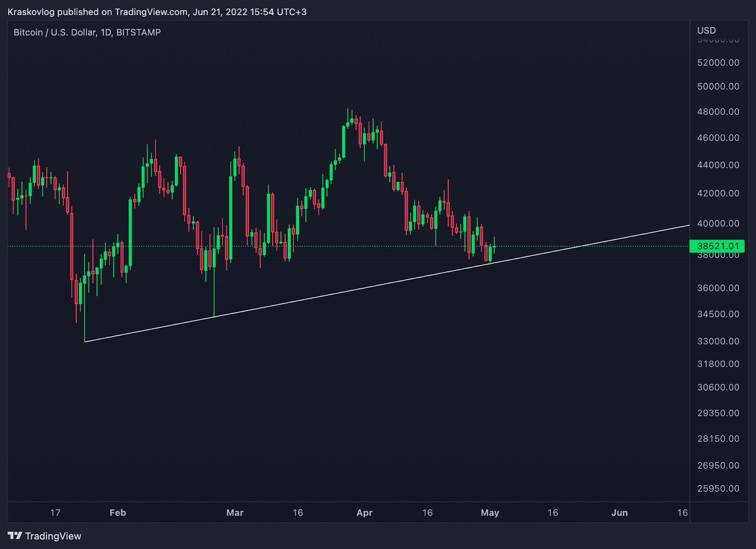Click the 29350.00 price axis label
Screen dimensions: 756x549
coord(718,412)
